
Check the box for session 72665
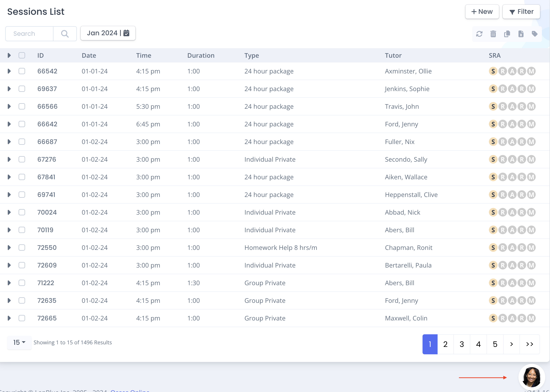pyautogui.click(x=22, y=318)
